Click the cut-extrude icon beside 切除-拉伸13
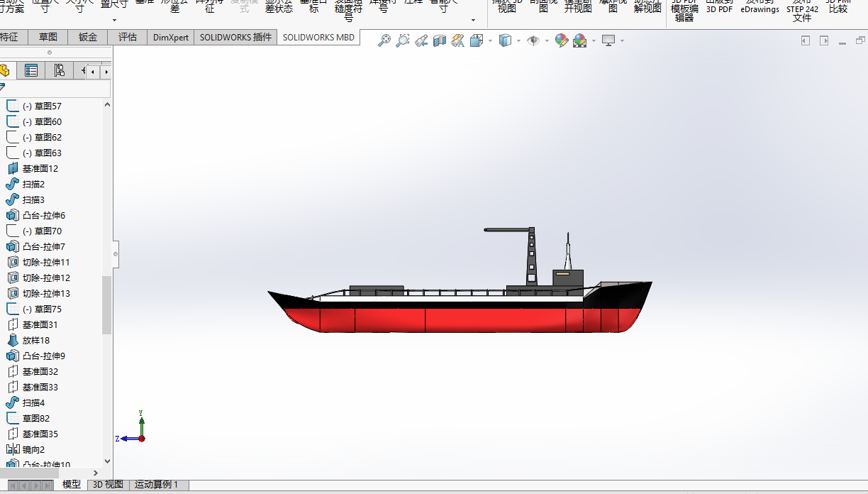This screenshot has height=494, width=868. coord(12,293)
